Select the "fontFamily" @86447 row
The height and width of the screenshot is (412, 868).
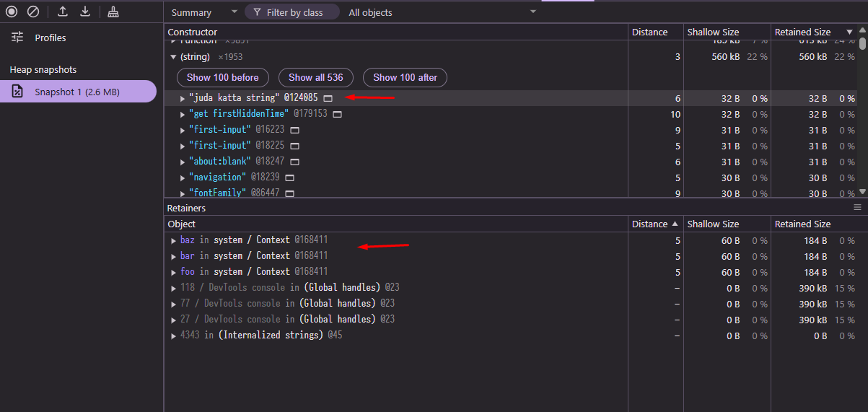coord(511,193)
